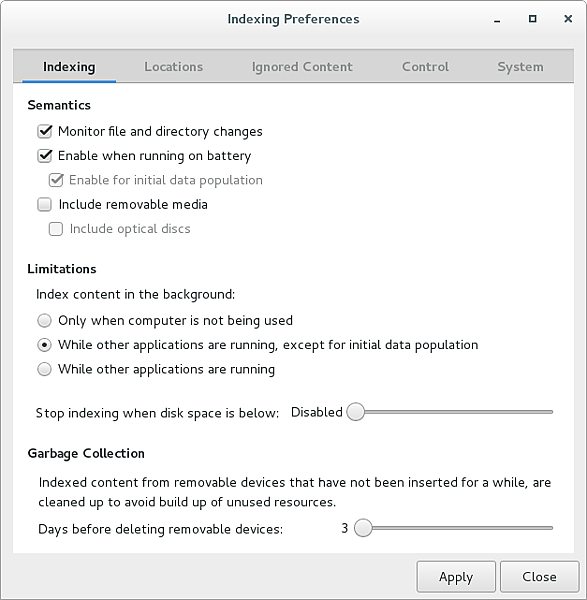The height and width of the screenshot is (600, 587).
Task: Select the Control tab
Action: [x=425, y=67]
